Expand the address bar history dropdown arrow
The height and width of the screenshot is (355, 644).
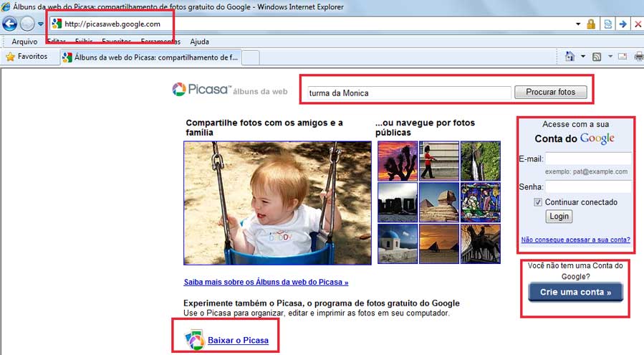point(578,24)
